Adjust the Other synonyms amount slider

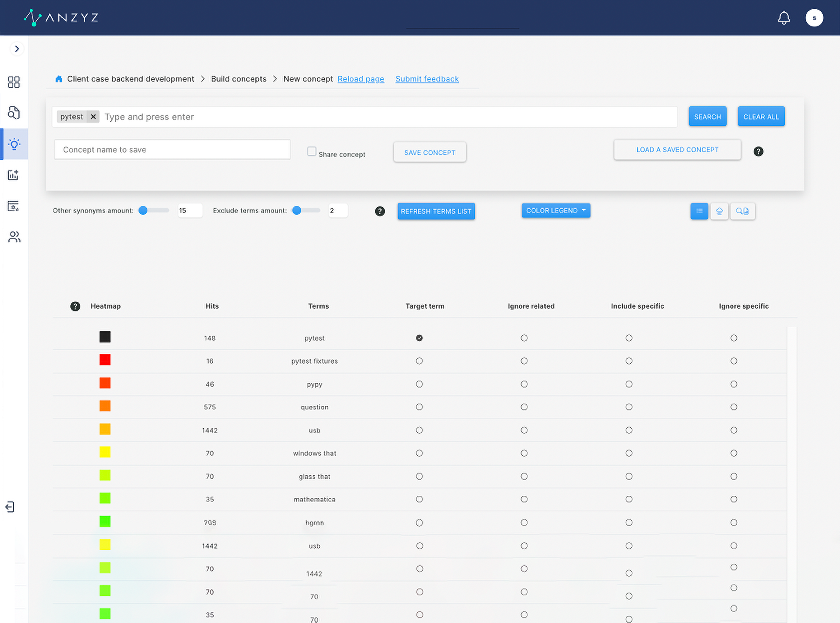point(153,210)
